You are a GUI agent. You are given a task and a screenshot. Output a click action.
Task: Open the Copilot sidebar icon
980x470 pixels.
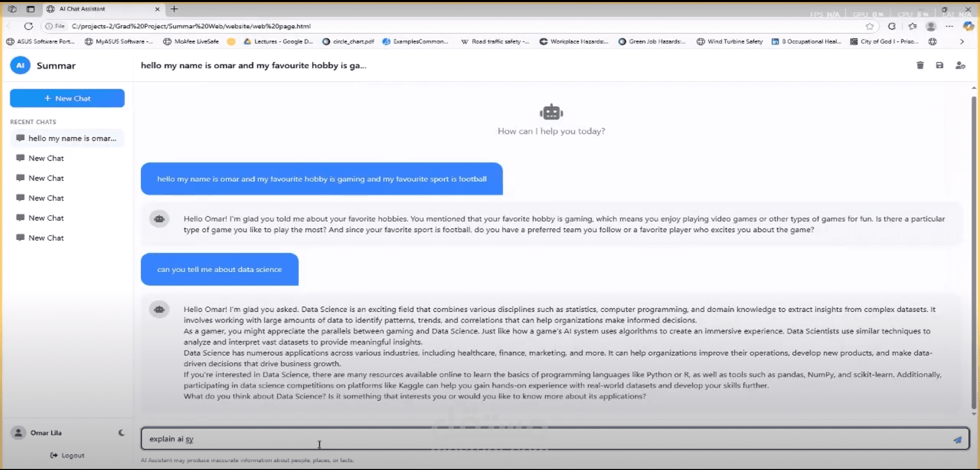968,26
